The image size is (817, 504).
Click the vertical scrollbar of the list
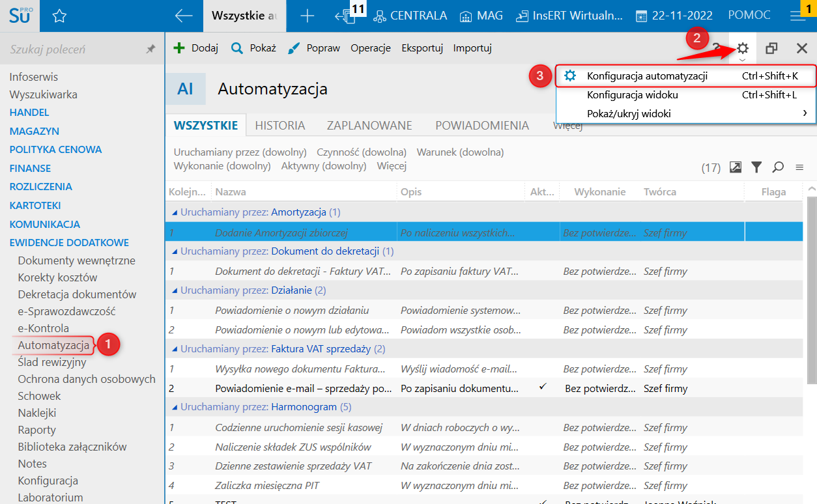coord(811,290)
